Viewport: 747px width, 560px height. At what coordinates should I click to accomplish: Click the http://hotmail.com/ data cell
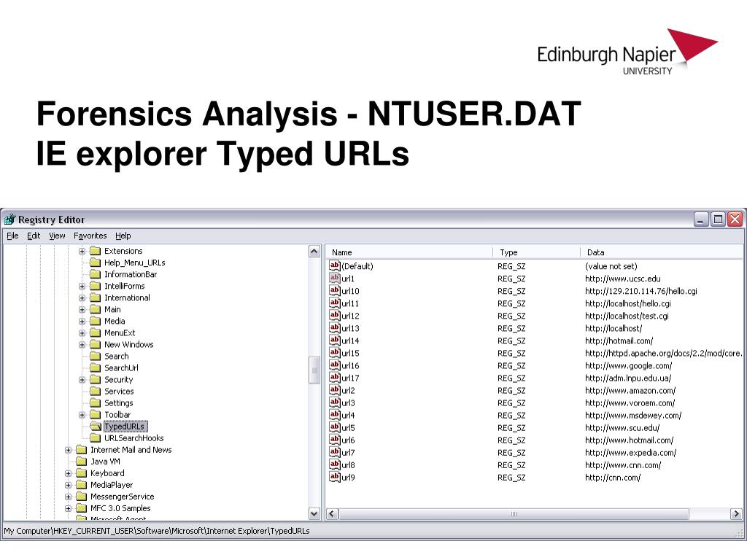[619, 341]
